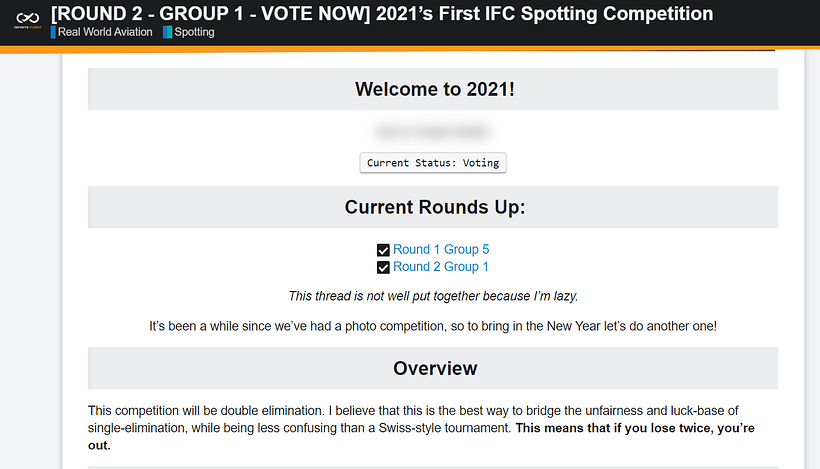This screenshot has height=469, width=820.
Task: Open the Real World Aviation category
Action: 105,32
